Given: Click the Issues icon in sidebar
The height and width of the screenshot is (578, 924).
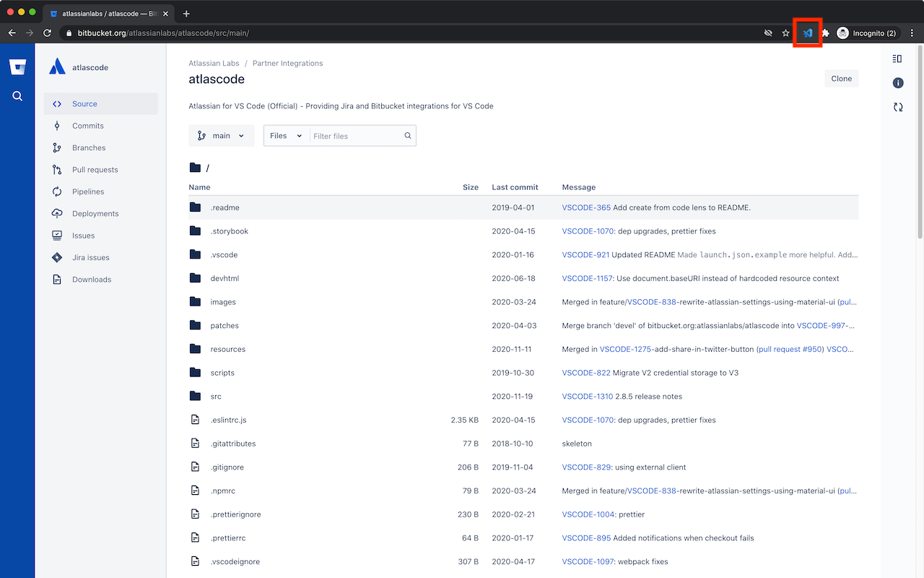Looking at the screenshot, I should pyautogui.click(x=57, y=236).
